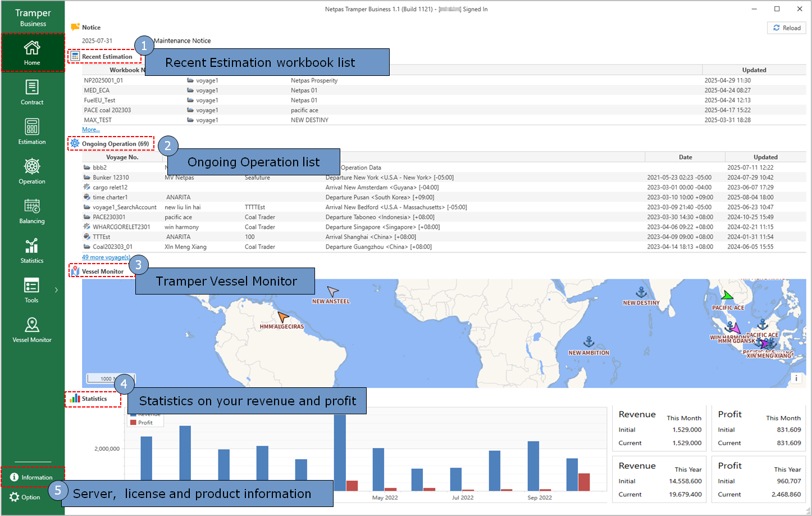This screenshot has height=516, width=812.
Task: Go to the Estimation calculator module
Action: coord(32,132)
